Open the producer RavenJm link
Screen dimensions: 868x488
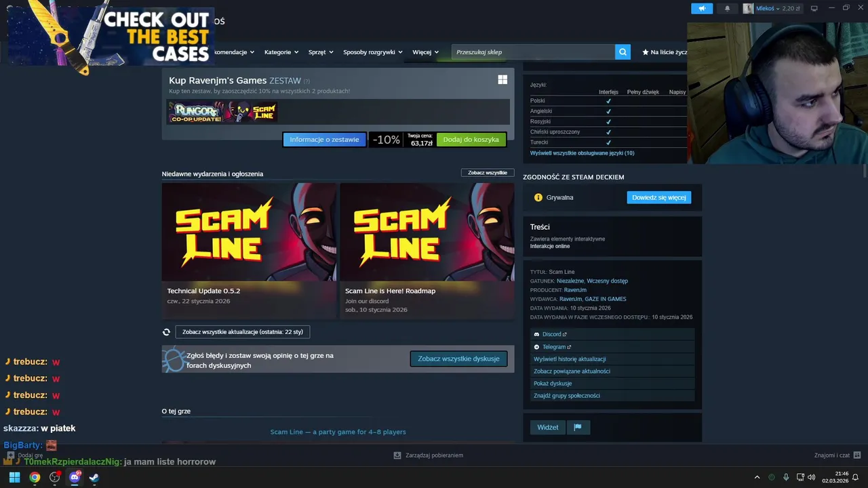tap(575, 290)
